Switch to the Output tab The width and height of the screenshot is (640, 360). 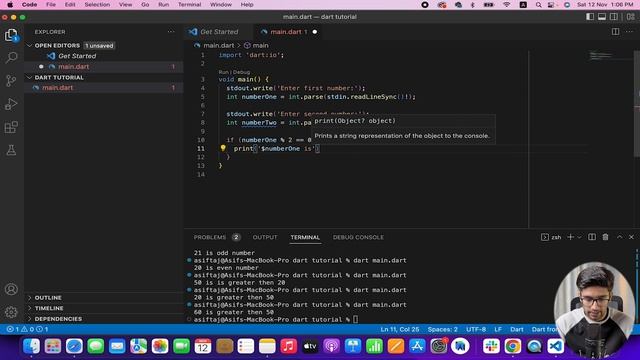[x=265, y=237]
